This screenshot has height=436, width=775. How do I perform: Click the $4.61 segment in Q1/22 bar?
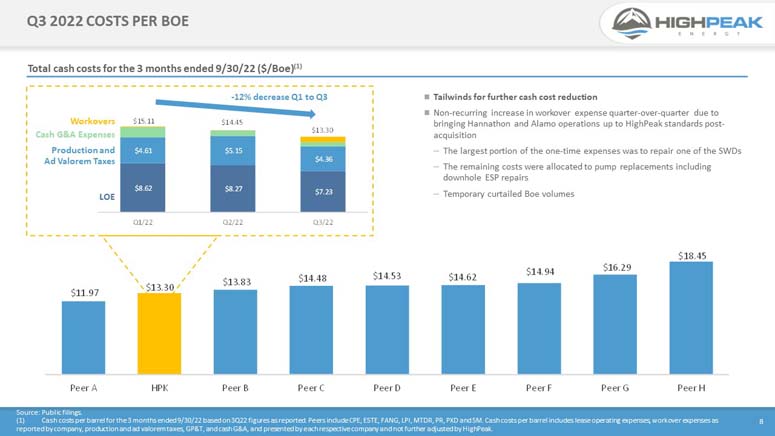(x=143, y=151)
